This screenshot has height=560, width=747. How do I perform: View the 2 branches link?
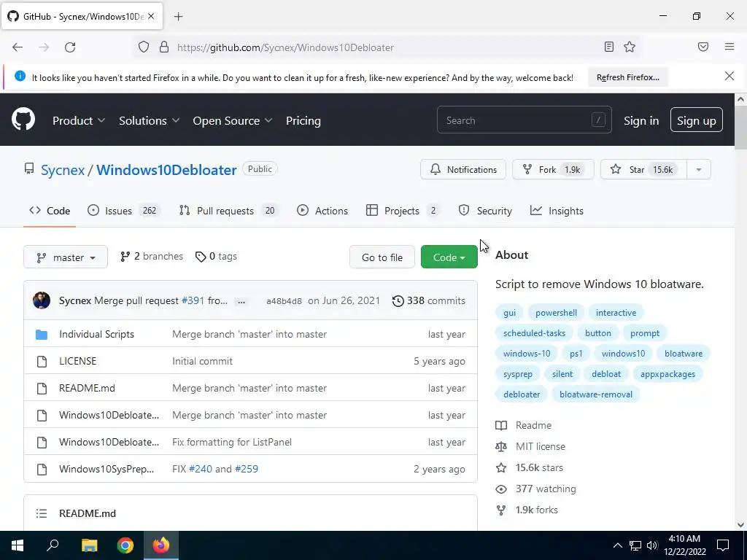(152, 256)
